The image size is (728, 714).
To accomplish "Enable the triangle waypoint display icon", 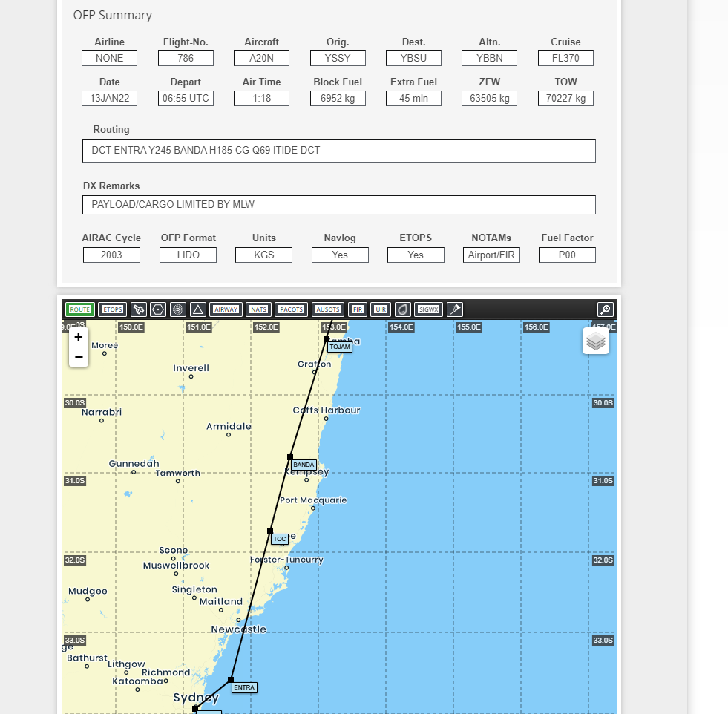I will (197, 309).
